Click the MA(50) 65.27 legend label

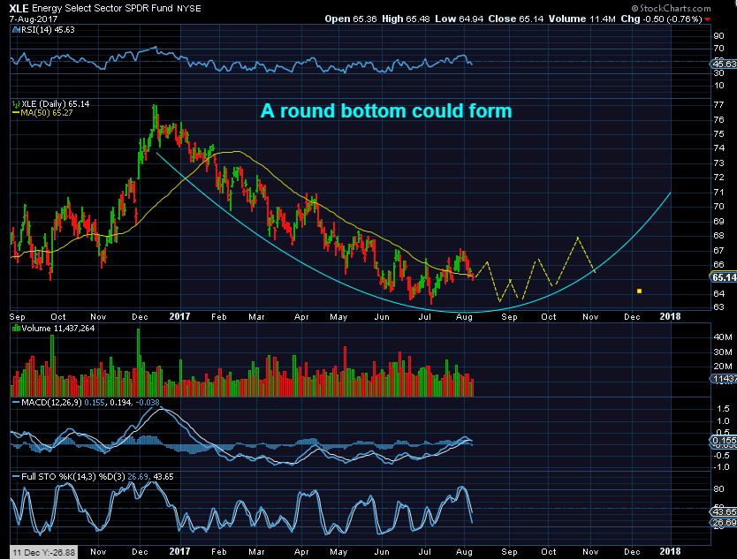tap(42, 113)
